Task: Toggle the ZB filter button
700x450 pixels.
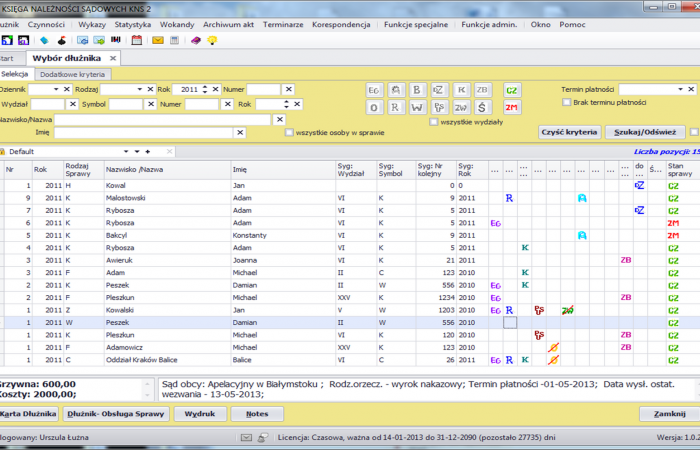Action: click(x=482, y=90)
